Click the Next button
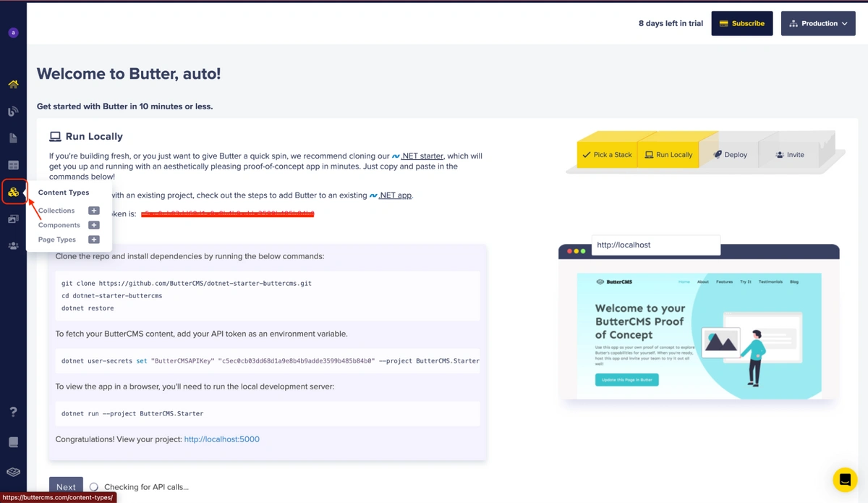 point(66,487)
